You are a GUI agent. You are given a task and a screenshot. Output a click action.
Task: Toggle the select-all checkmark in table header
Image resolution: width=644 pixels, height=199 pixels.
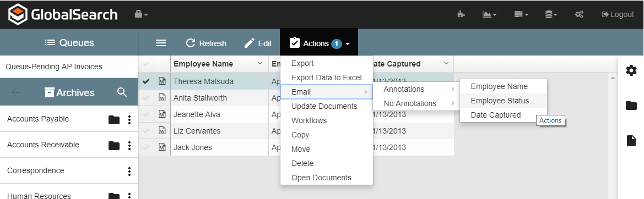click(145, 64)
